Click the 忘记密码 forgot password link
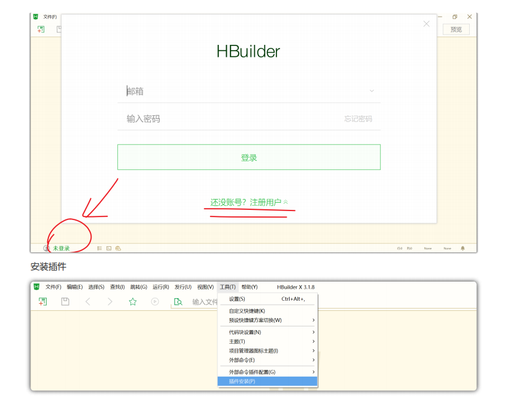Screen dimensions: 532x397 click(x=358, y=118)
